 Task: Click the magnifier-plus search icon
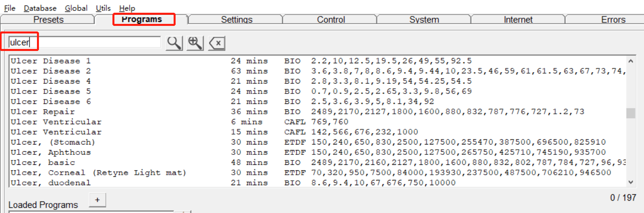[195, 43]
